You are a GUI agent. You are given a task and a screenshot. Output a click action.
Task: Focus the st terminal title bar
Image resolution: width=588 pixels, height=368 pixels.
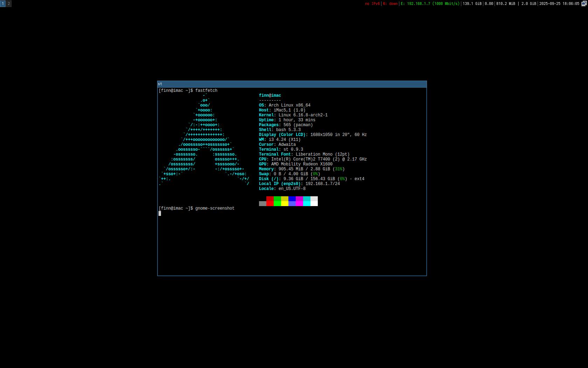tap(292, 84)
